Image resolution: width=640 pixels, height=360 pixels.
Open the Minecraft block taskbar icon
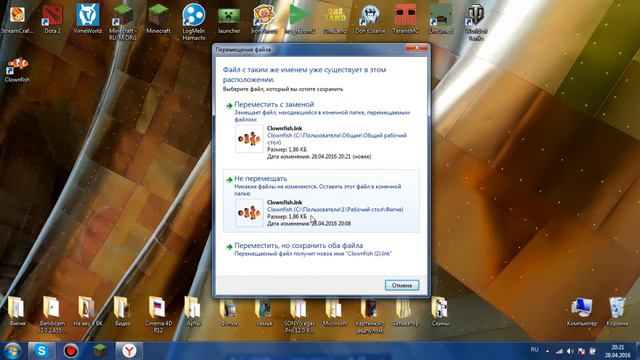100,351
